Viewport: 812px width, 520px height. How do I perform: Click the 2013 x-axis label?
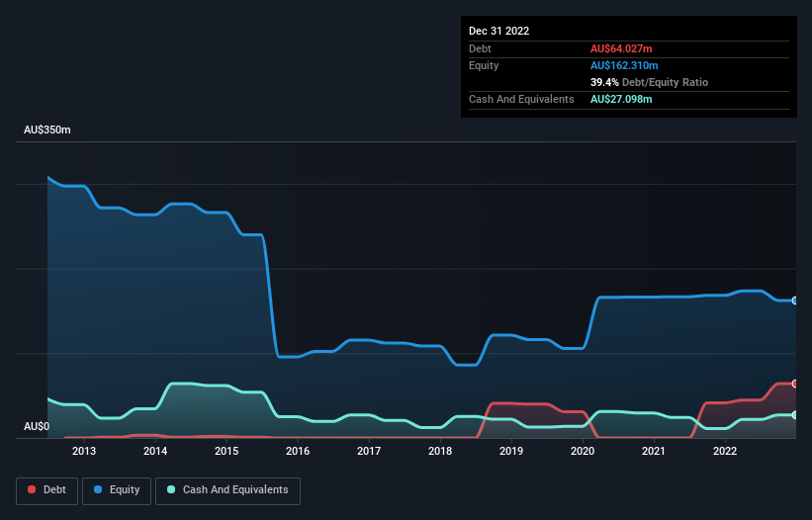click(84, 451)
